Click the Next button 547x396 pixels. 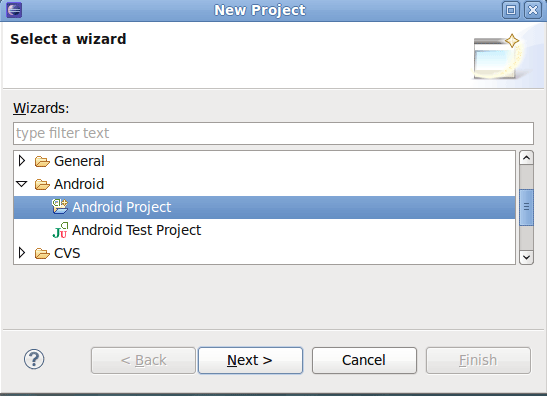pyautogui.click(x=250, y=360)
